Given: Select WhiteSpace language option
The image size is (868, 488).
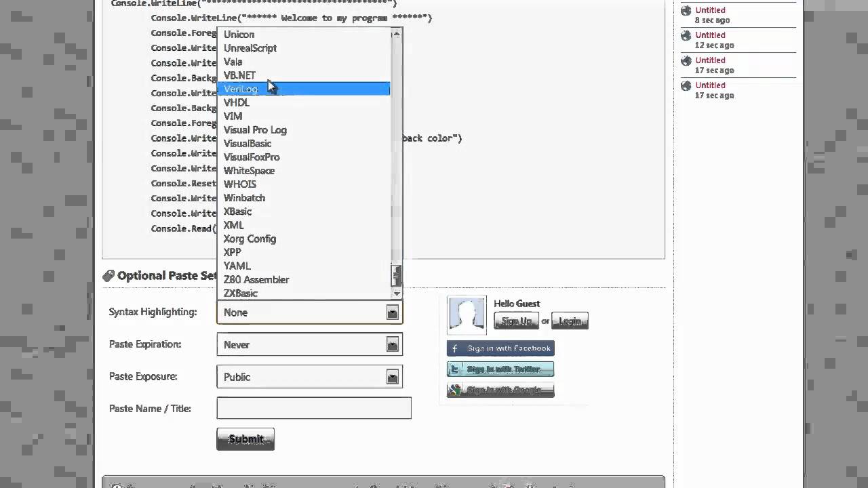Looking at the screenshot, I should (249, 170).
